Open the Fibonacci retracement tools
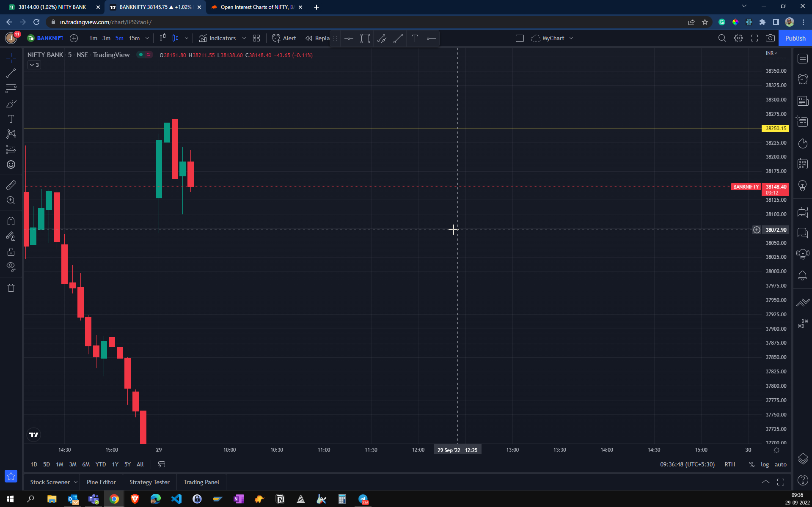 11,88
